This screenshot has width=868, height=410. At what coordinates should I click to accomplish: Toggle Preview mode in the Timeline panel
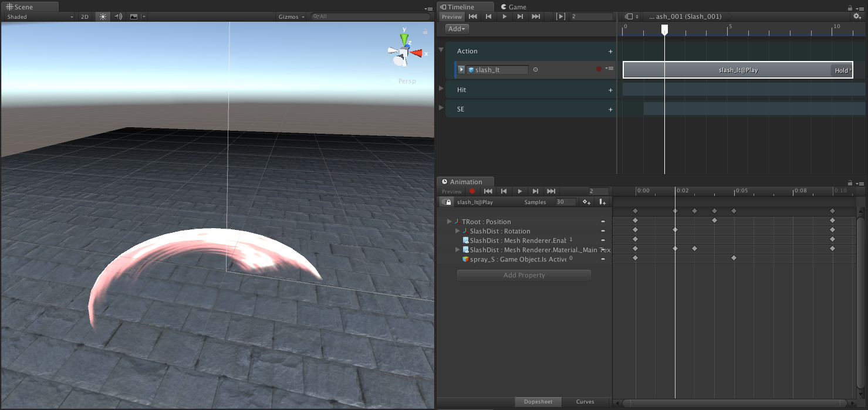click(451, 16)
